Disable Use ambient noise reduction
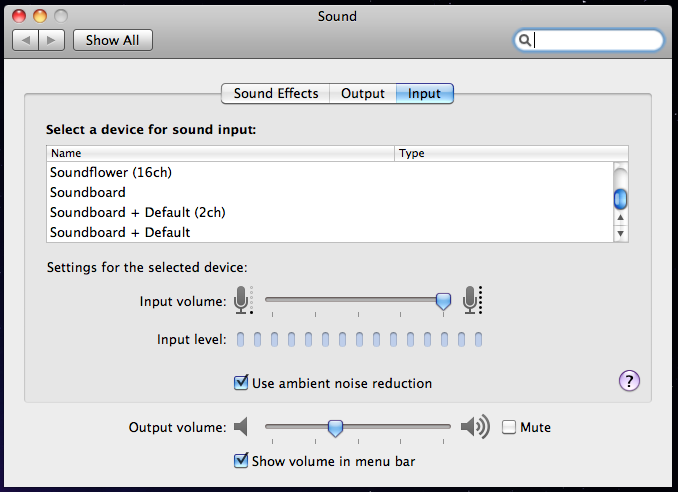The width and height of the screenshot is (678, 492). (241, 383)
